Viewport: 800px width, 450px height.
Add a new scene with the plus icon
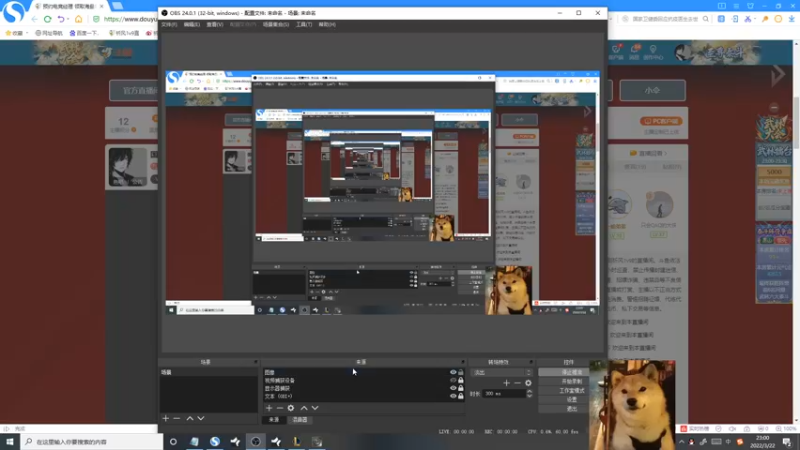165,418
